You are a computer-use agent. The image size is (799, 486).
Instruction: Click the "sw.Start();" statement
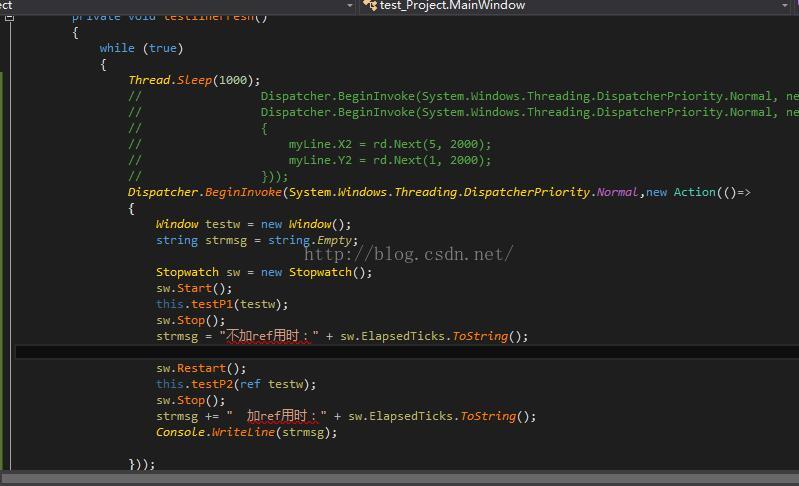[194, 288]
